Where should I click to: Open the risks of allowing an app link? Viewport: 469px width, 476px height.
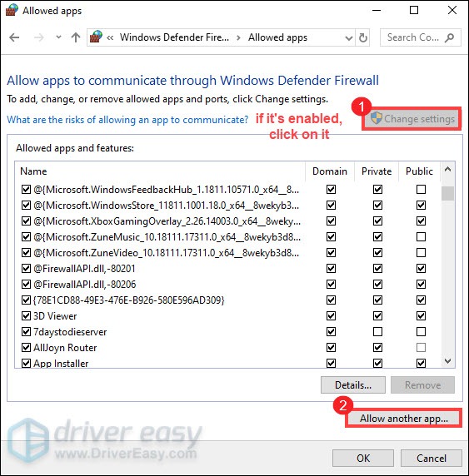click(x=127, y=120)
